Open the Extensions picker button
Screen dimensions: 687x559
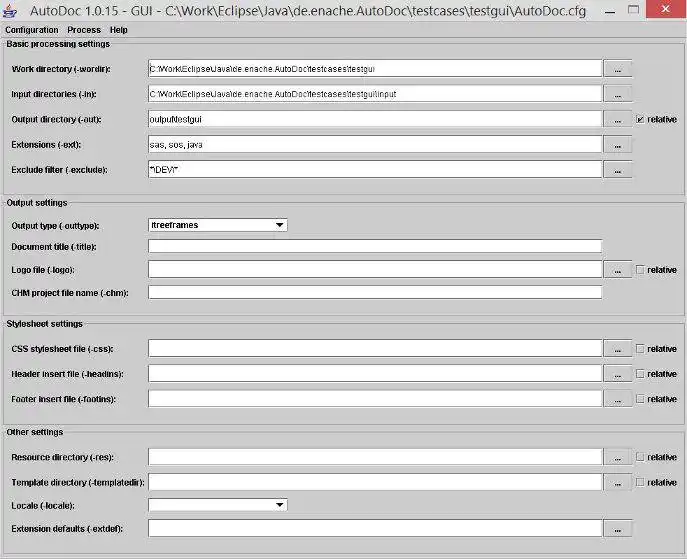(617, 145)
